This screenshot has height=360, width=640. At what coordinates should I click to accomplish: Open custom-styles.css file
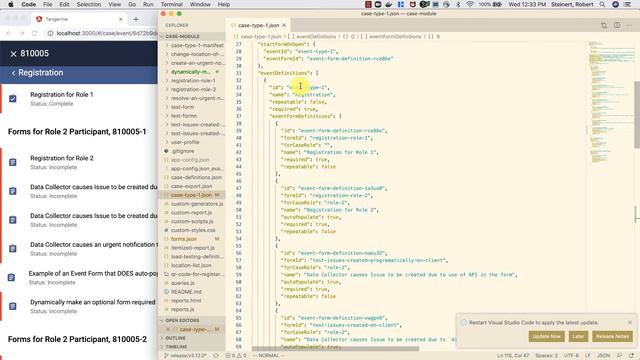tap(193, 230)
